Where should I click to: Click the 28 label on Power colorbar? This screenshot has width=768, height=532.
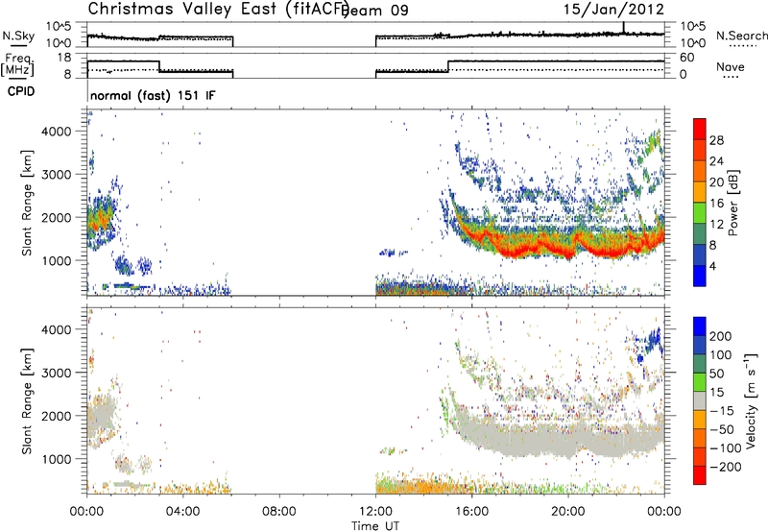[x=716, y=140]
